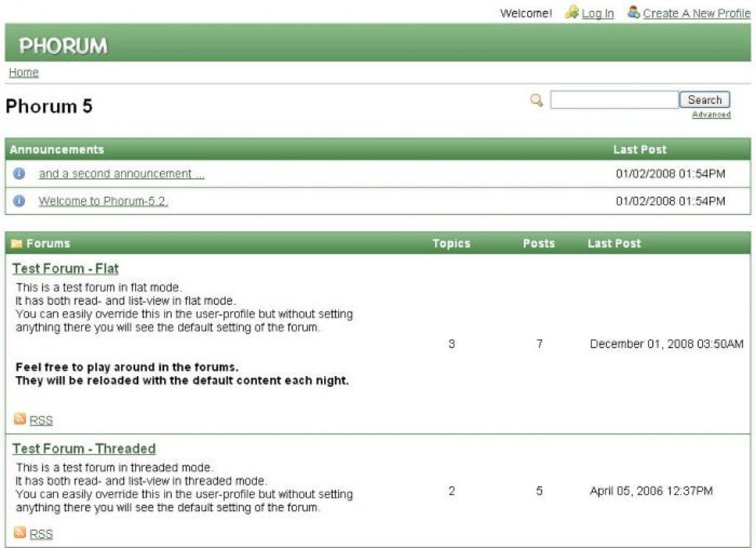The width and height of the screenshot is (756, 548).
Task: Click the Announcements header label
Action: tap(57, 150)
